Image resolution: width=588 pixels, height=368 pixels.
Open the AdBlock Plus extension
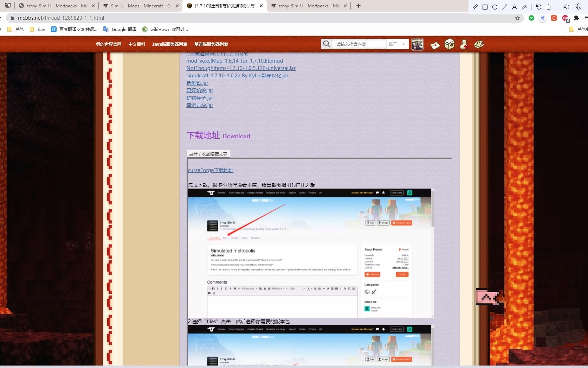(x=566, y=18)
